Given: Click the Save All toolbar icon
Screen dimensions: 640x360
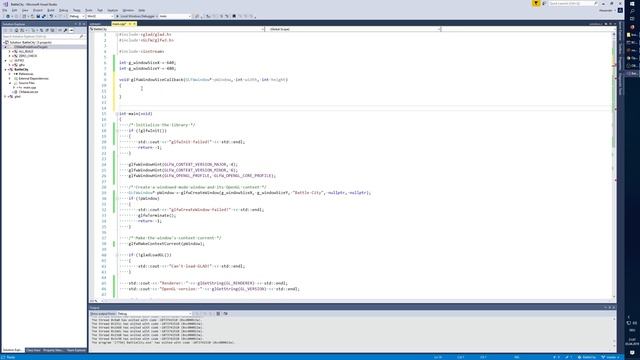Looking at the screenshot, I should 44,16.
